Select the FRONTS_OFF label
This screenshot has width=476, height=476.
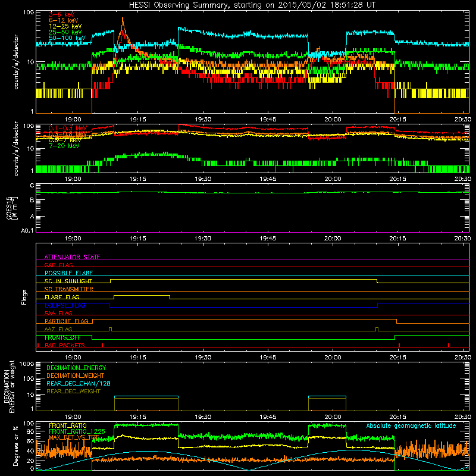62,337
